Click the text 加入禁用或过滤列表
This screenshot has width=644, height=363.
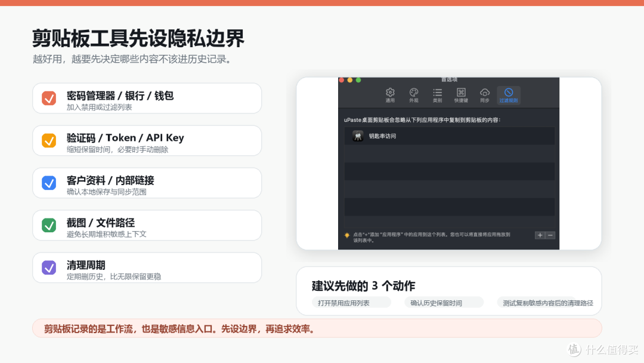pos(100,107)
